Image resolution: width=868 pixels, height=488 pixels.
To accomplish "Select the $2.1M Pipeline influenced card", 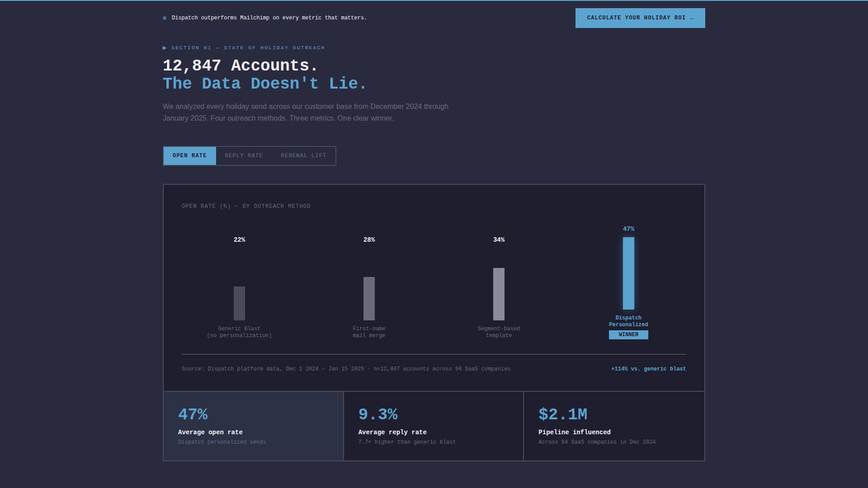I will [614, 426].
